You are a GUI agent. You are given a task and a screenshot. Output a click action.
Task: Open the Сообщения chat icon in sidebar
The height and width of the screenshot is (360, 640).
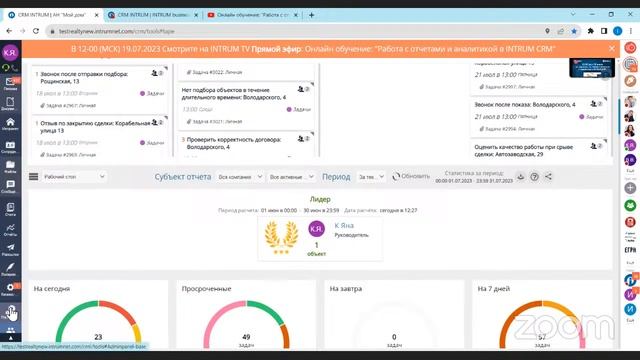pos(10,186)
